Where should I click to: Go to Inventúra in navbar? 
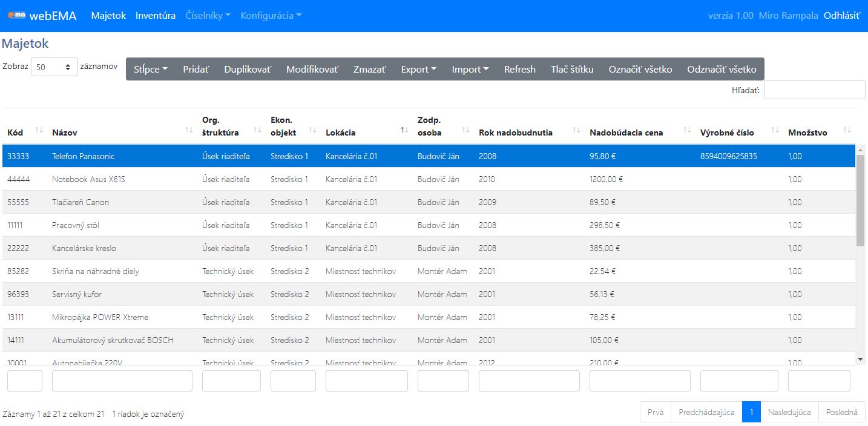coord(156,16)
